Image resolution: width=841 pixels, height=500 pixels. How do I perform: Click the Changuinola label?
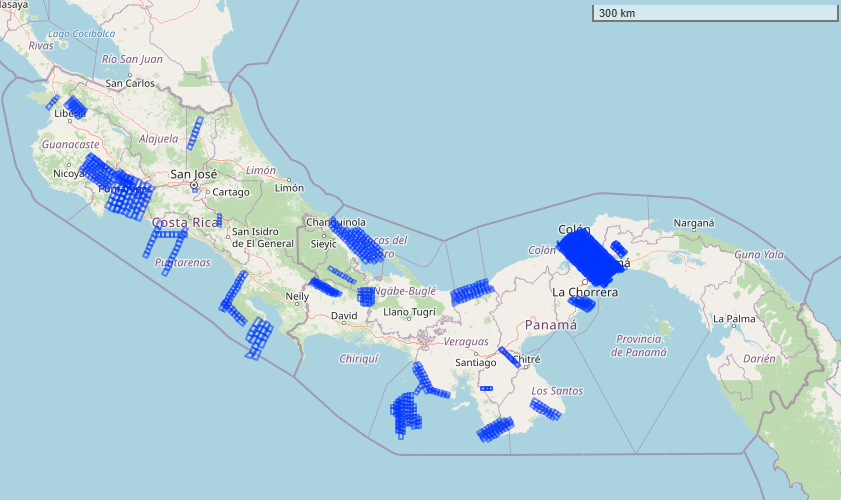coord(336,222)
